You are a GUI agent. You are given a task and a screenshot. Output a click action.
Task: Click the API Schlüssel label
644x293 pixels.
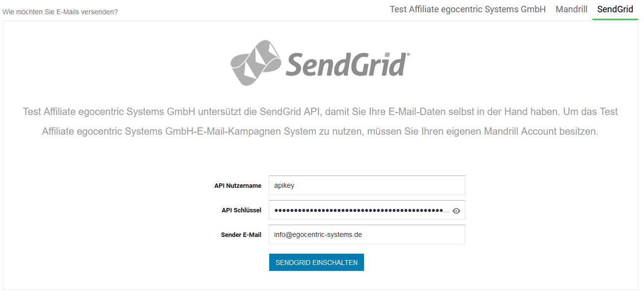[241, 210]
